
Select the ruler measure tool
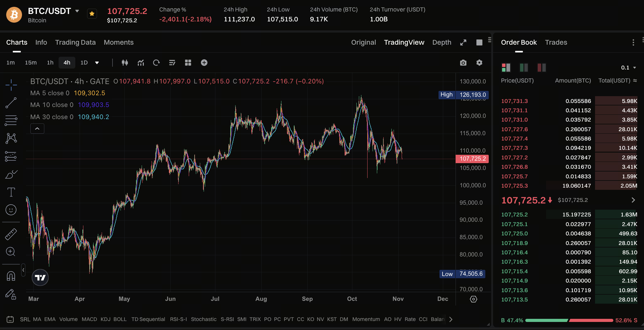pyautogui.click(x=11, y=234)
